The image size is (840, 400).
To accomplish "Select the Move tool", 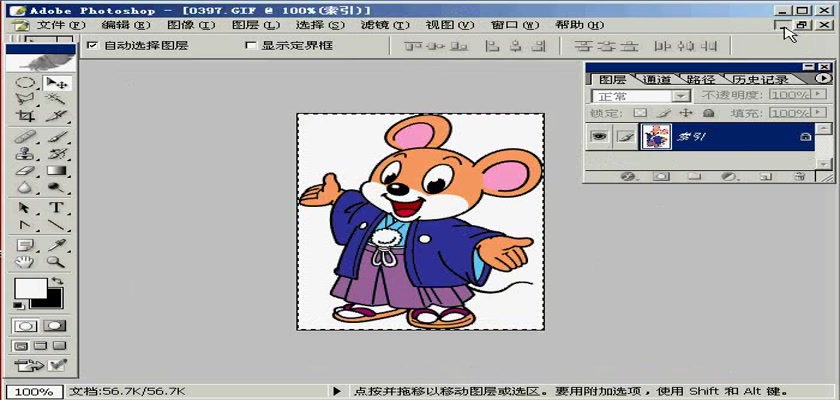I will [56, 84].
